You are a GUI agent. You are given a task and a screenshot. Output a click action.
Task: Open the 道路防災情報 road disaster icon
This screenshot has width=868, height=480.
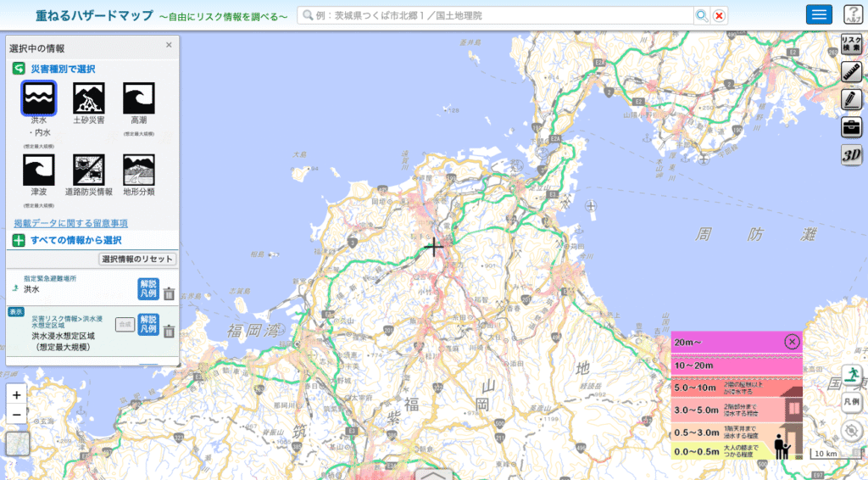89,170
